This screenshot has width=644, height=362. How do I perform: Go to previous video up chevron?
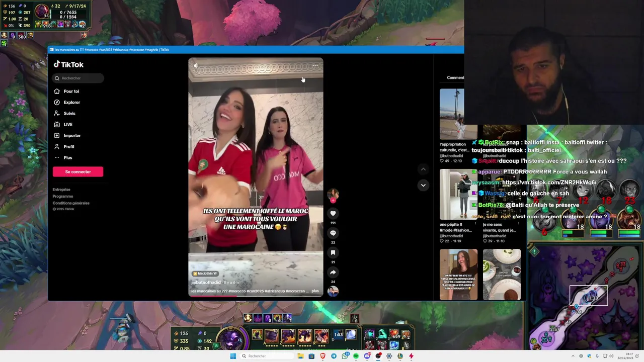point(423,169)
